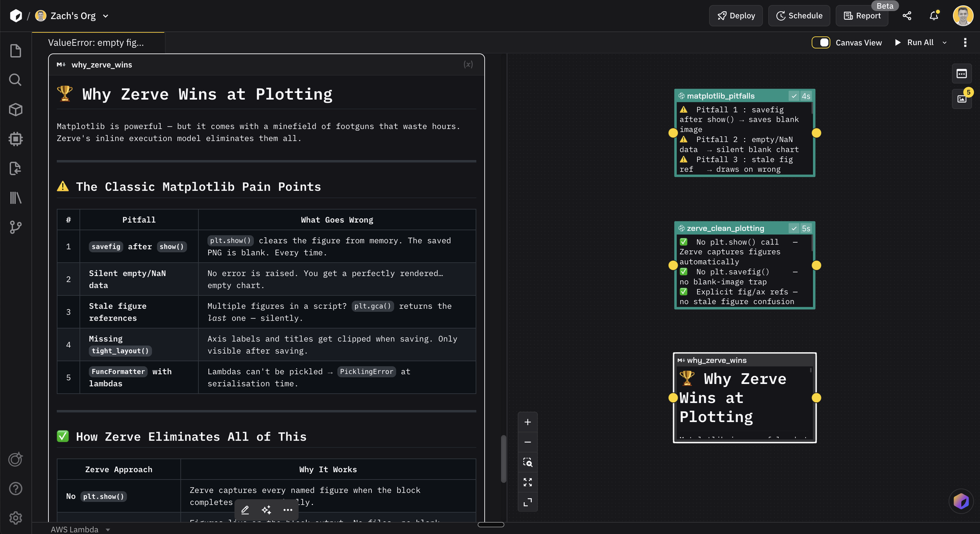Open the compute resources panel from the sidebar
Screen dimensions: 980x534
pyautogui.click(x=15, y=139)
